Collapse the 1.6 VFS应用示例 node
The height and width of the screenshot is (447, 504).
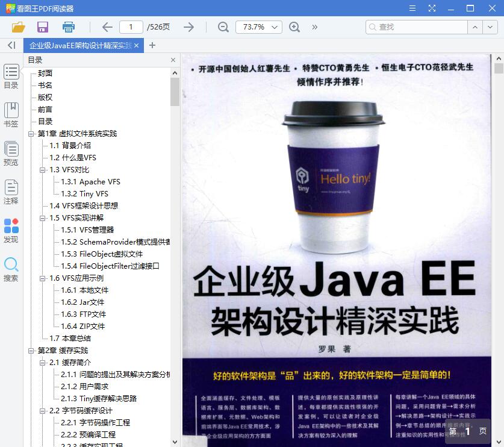click(x=42, y=278)
